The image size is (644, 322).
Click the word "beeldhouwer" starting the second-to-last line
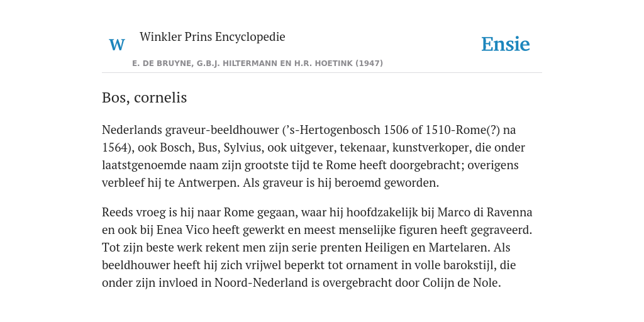tap(136, 266)
